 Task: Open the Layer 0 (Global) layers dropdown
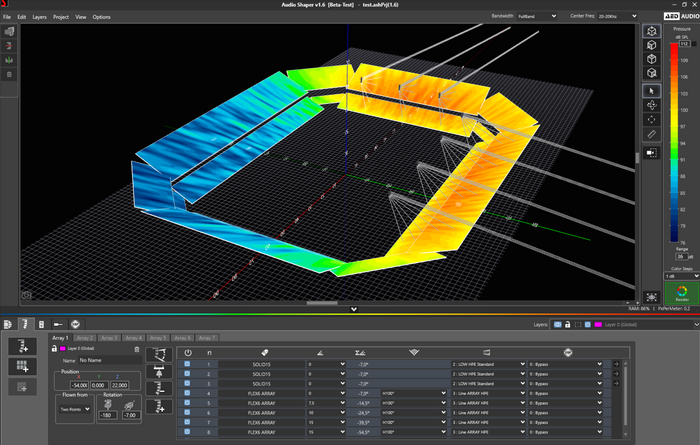pos(651,324)
